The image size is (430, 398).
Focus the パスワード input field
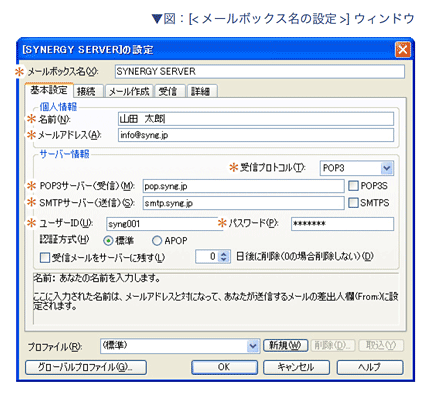pos(342,224)
